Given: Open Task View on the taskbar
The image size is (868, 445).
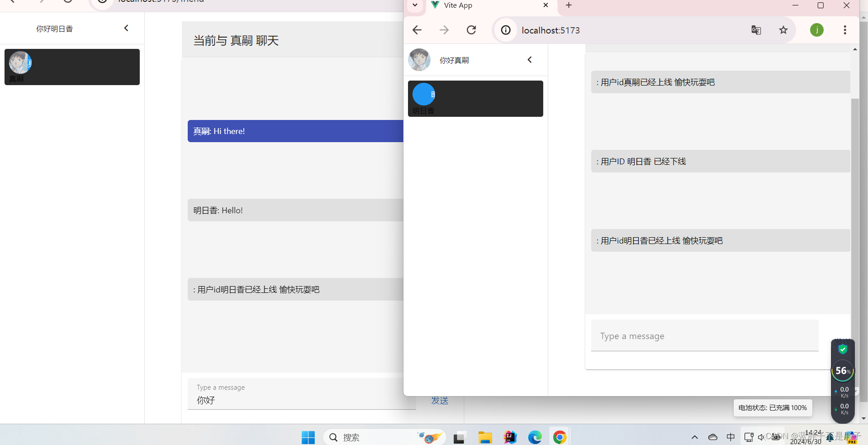Looking at the screenshot, I should 459,437.
